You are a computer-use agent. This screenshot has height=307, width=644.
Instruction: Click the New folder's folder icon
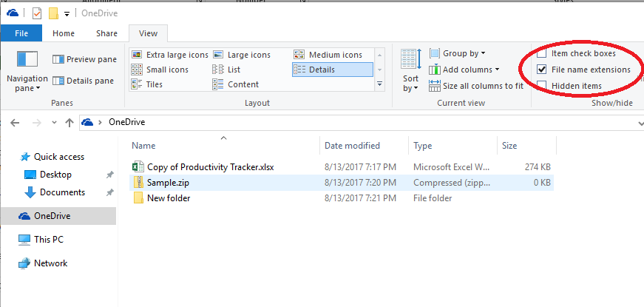tap(138, 198)
